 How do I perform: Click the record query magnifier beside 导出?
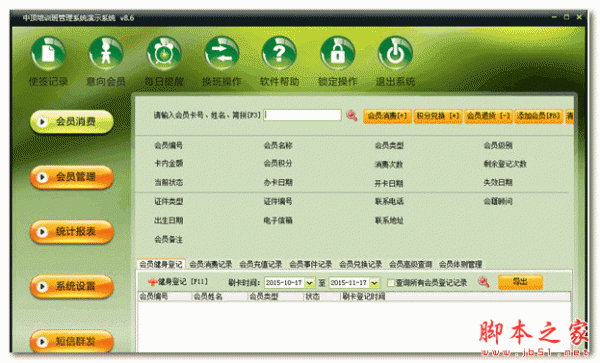coord(484,282)
